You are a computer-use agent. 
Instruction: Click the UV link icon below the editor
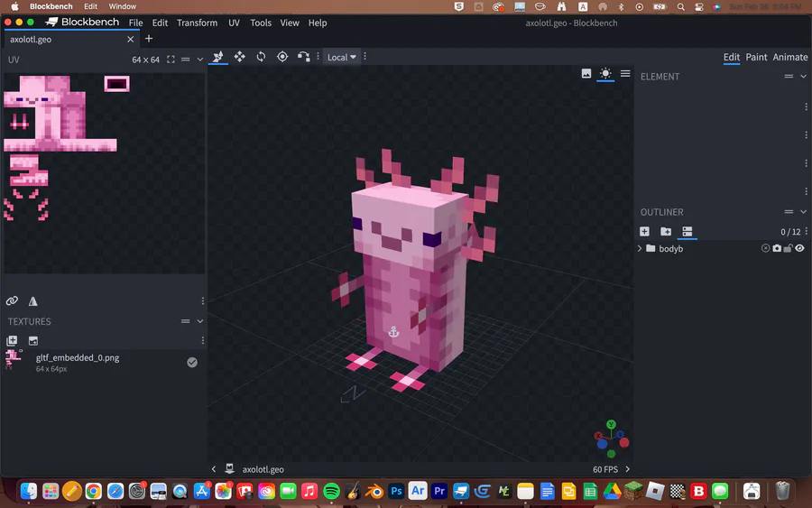tap(12, 300)
